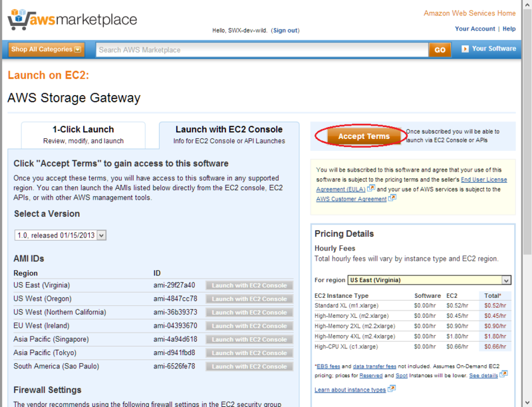Switch to the 1-Click Launch tab
The height and width of the screenshot is (407, 532).
[x=84, y=134]
